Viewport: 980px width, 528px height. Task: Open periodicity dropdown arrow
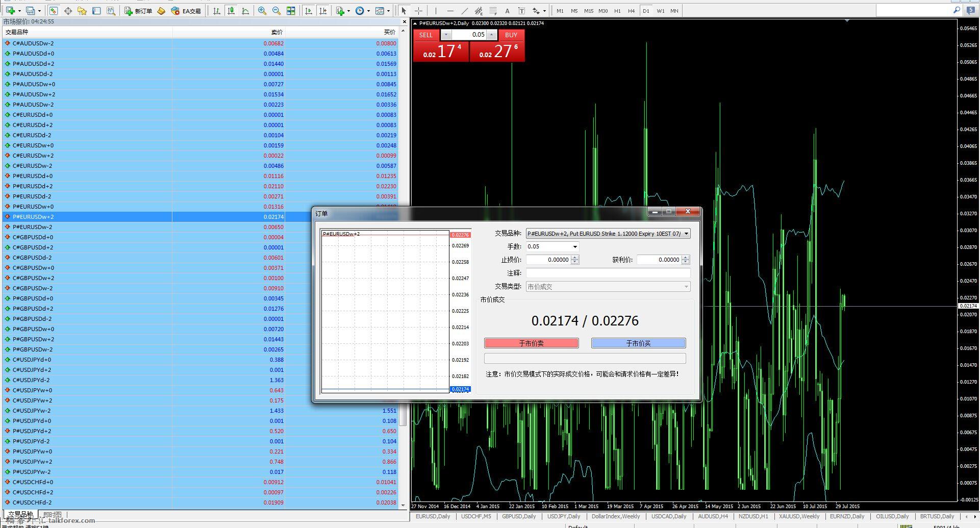point(368,11)
